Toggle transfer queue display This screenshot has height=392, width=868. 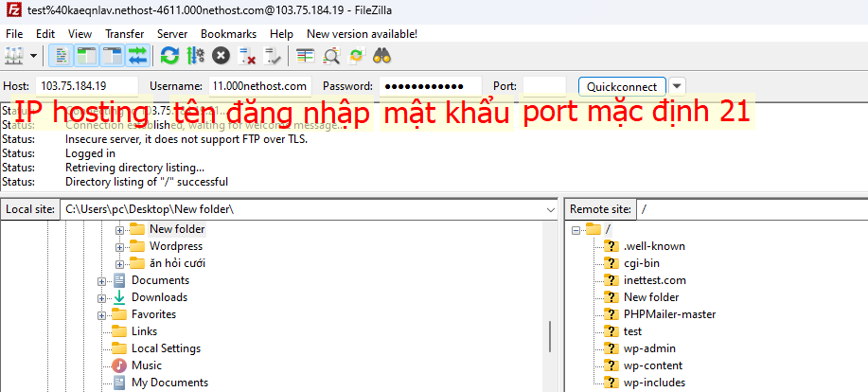click(x=137, y=56)
